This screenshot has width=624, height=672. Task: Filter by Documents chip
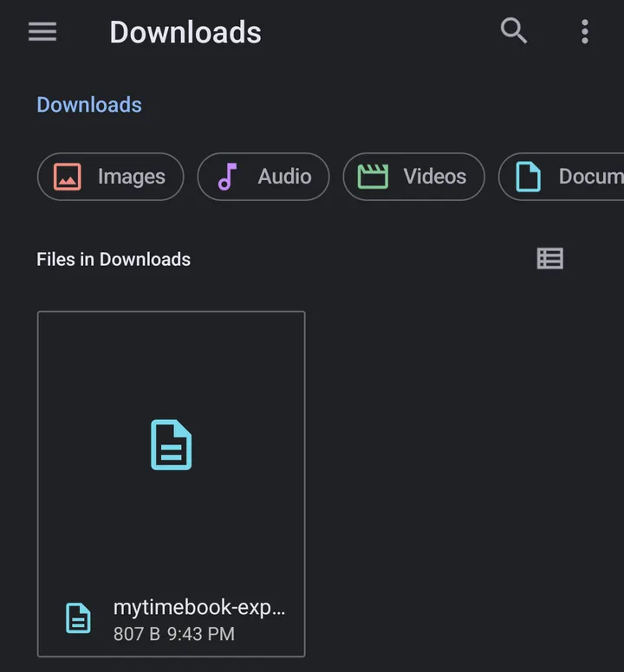pyautogui.click(x=562, y=177)
